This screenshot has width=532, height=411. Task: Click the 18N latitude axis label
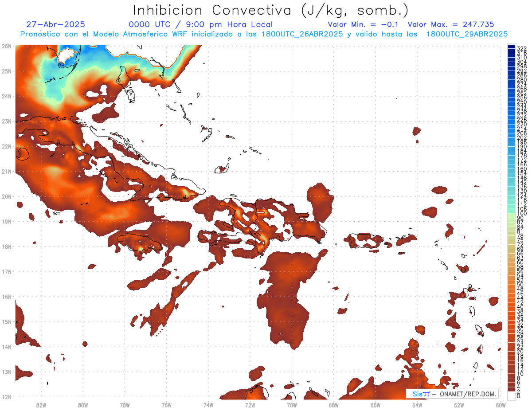pos(6,246)
